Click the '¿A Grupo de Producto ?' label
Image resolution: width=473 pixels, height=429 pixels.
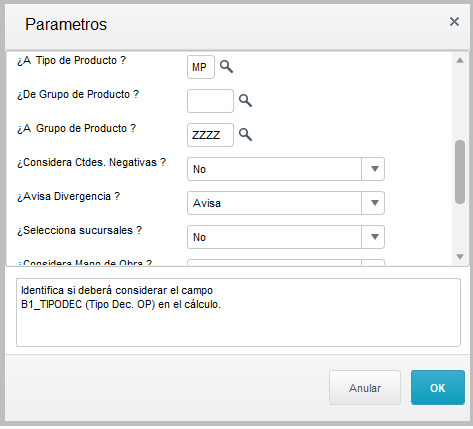click(x=77, y=129)
